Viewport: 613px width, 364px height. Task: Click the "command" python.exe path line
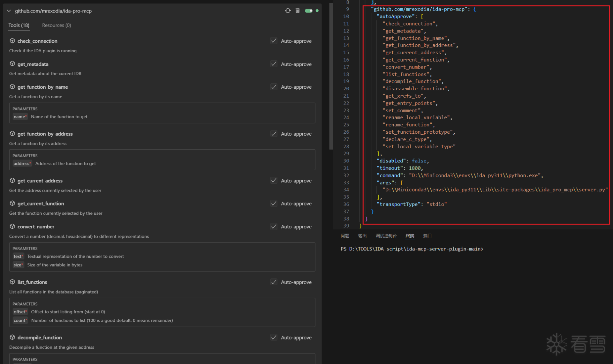pyautogui.click(x=460, y=175)
